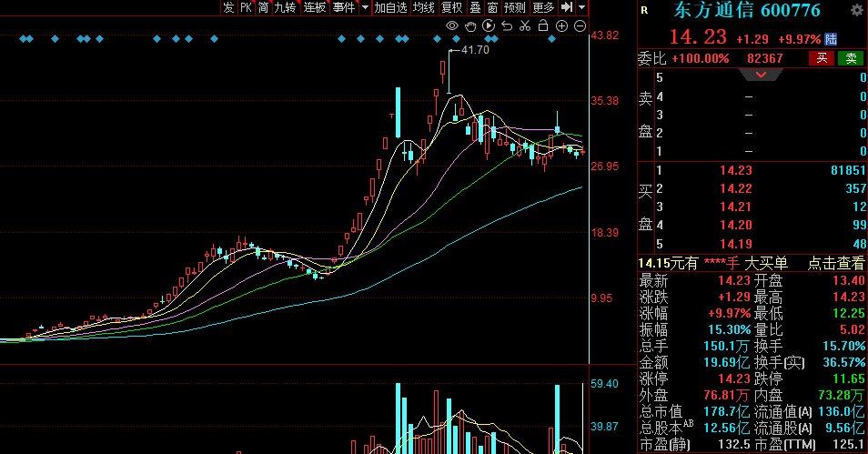The image size is (868, 454).
Task: Click the undo arrow icon
Action: click(x=509, y=26)
